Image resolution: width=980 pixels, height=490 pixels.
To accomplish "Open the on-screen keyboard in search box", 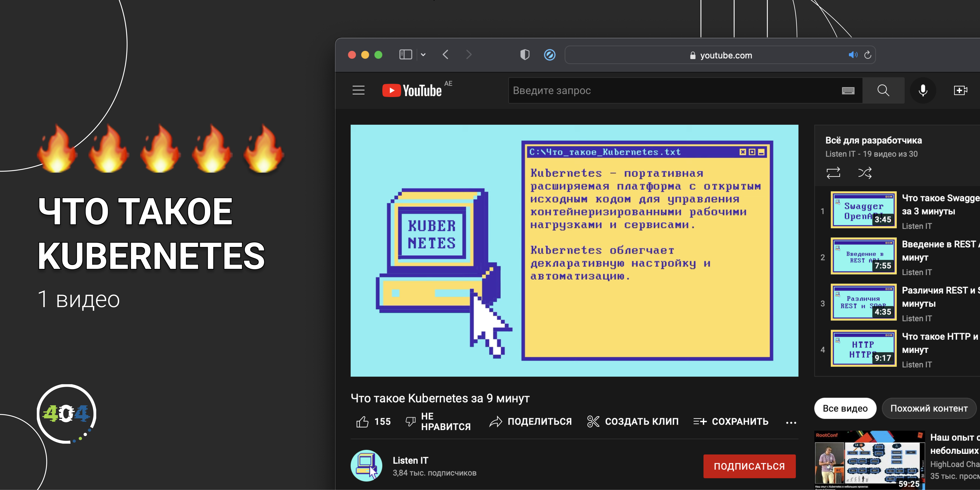I will [x=848, y=91].
